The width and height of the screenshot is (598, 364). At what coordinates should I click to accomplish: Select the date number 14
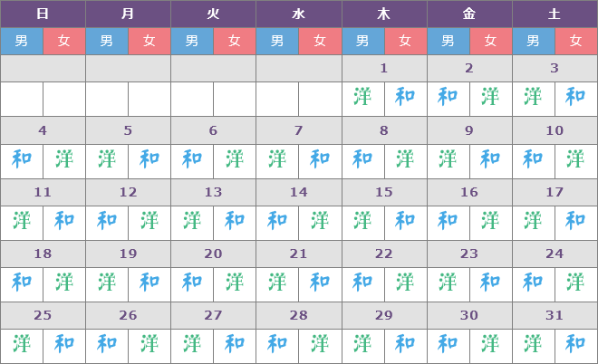[x=299, y=192]
